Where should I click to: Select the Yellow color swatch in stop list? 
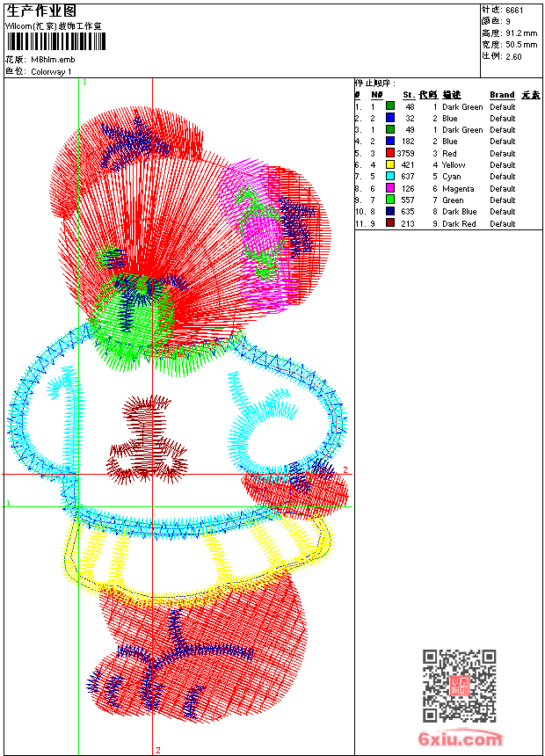(x=390, y=164)
